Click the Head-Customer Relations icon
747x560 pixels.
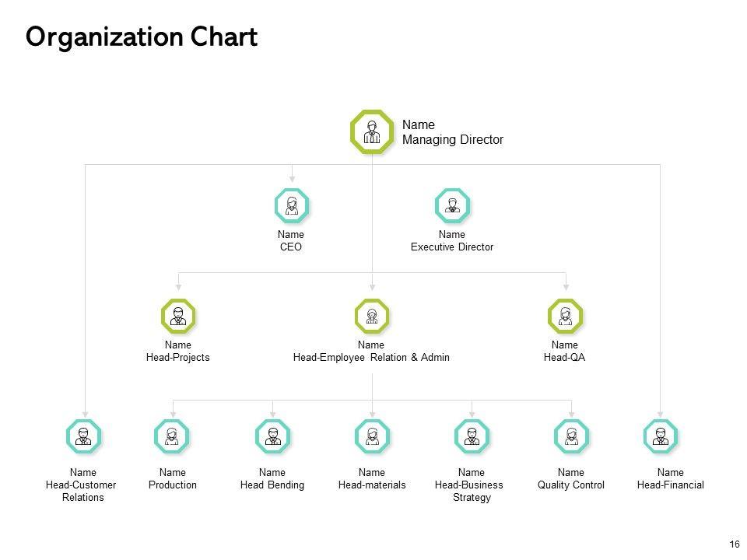pyautogui.click(x=83, y=436)
